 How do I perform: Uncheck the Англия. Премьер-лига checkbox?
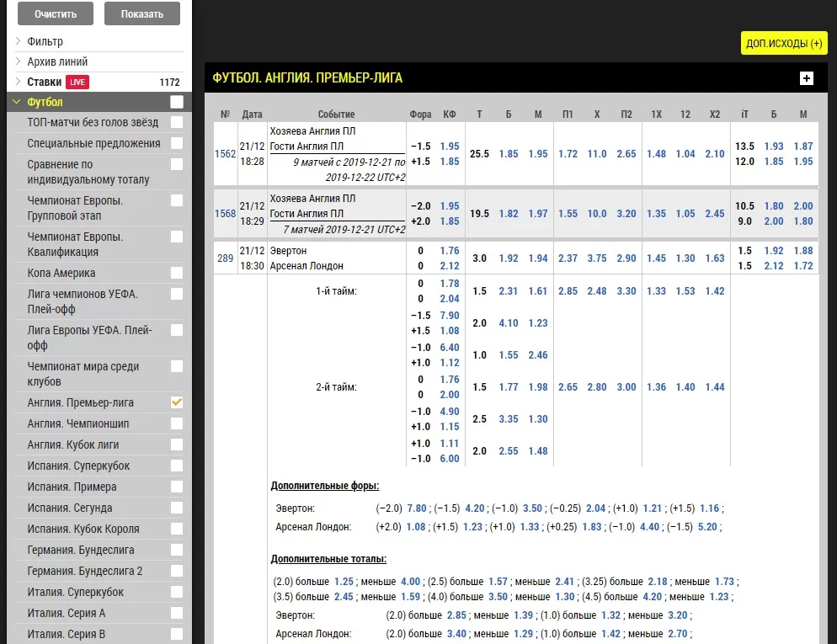[177, 402]
